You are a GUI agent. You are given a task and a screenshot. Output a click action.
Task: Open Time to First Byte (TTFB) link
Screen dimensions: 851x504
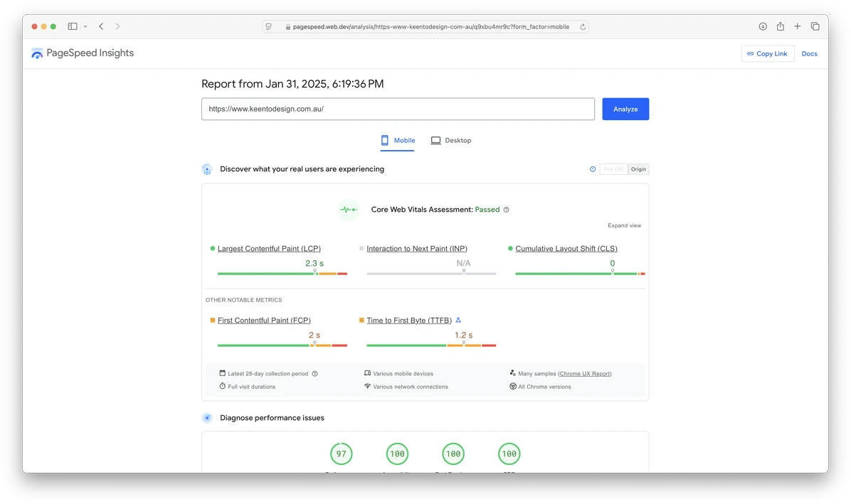(409, 321)
